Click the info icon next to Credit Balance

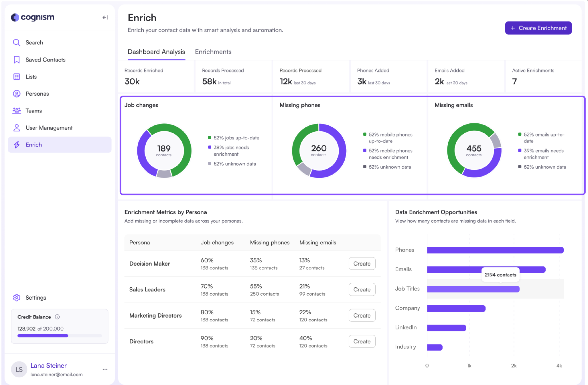tap(57, 317)
